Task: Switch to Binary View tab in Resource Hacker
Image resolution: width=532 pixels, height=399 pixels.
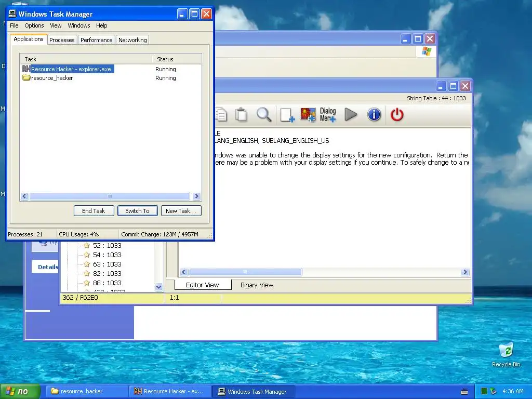Action: pyautogui.click(x=257, y=285)
